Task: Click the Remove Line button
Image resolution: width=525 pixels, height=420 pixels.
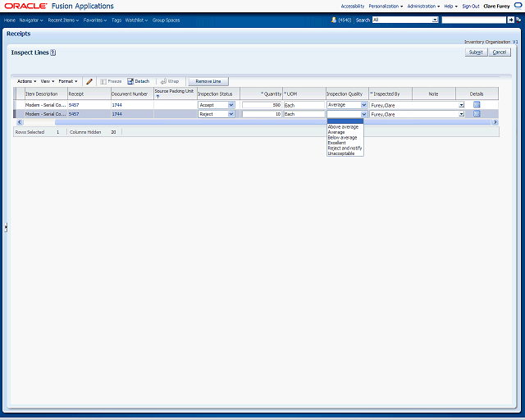Action: 208,81
